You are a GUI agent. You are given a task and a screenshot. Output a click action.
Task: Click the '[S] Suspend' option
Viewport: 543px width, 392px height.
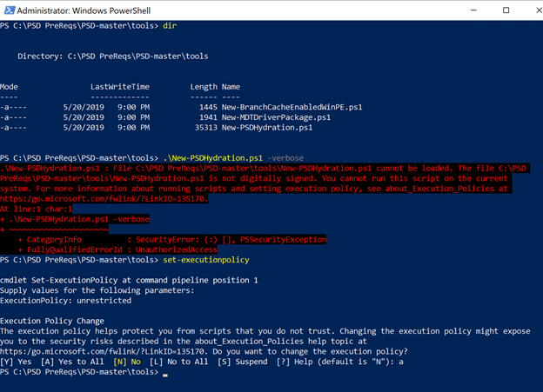point(243,362)
